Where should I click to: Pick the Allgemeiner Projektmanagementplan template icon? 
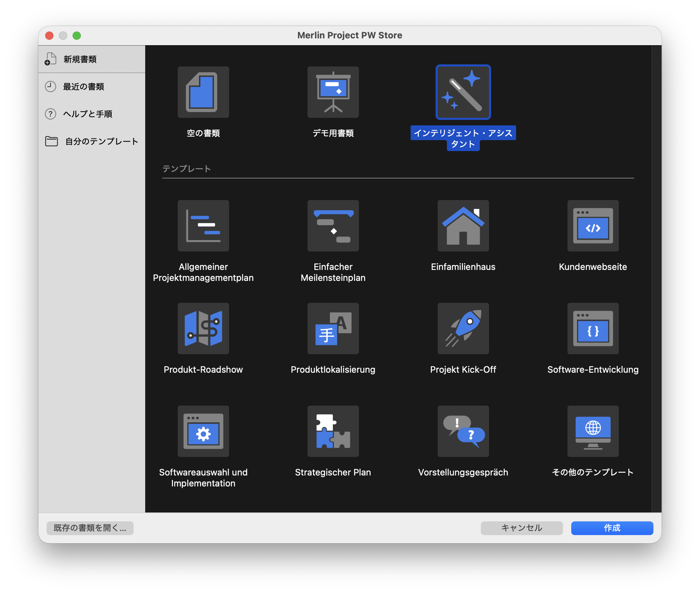203,226
